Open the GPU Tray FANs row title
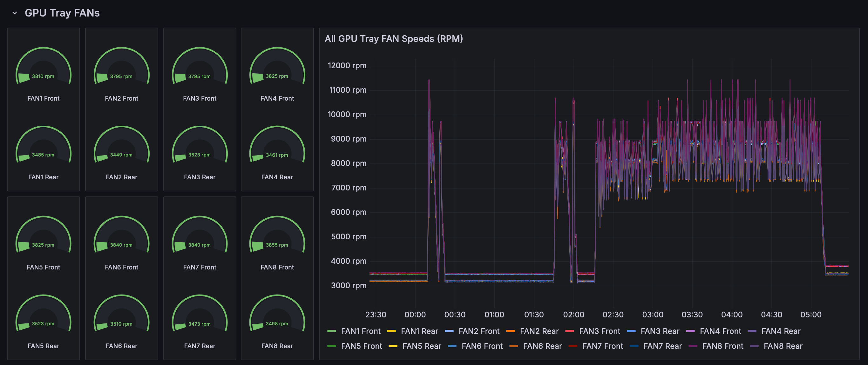The width and height of the screenshot is (868, 365). point(62,13)
